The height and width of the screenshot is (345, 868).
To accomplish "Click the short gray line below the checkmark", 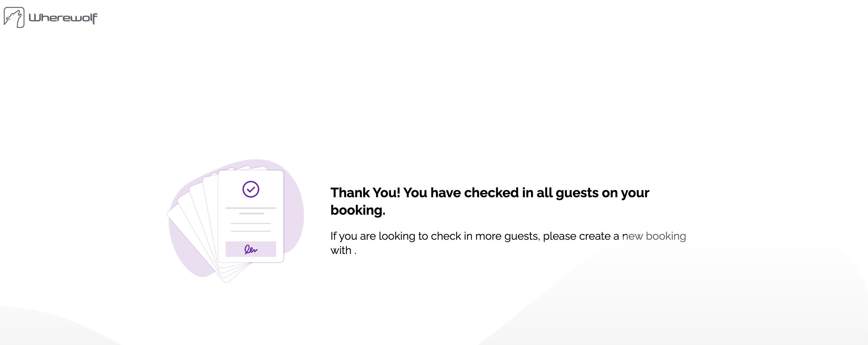I will click(x=252, y=213).
